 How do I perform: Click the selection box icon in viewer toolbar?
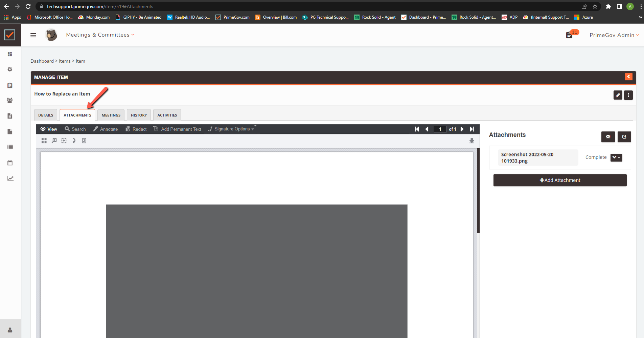pos(64,141)
